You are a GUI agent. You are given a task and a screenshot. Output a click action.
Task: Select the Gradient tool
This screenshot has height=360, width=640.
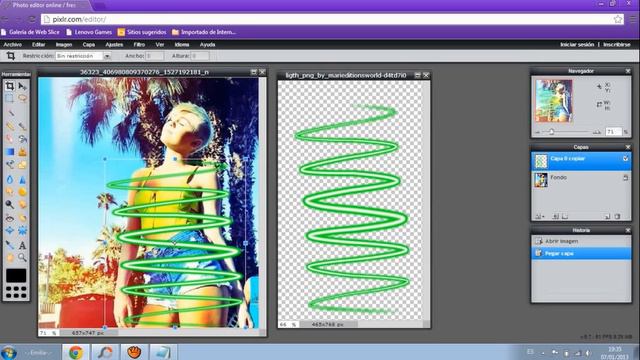coord(10,152)
